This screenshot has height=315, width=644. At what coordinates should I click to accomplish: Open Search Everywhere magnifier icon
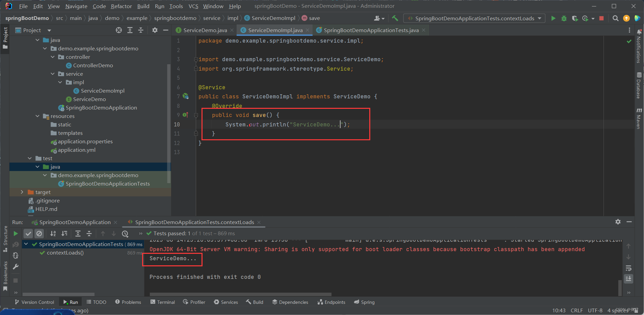[616, 18]
